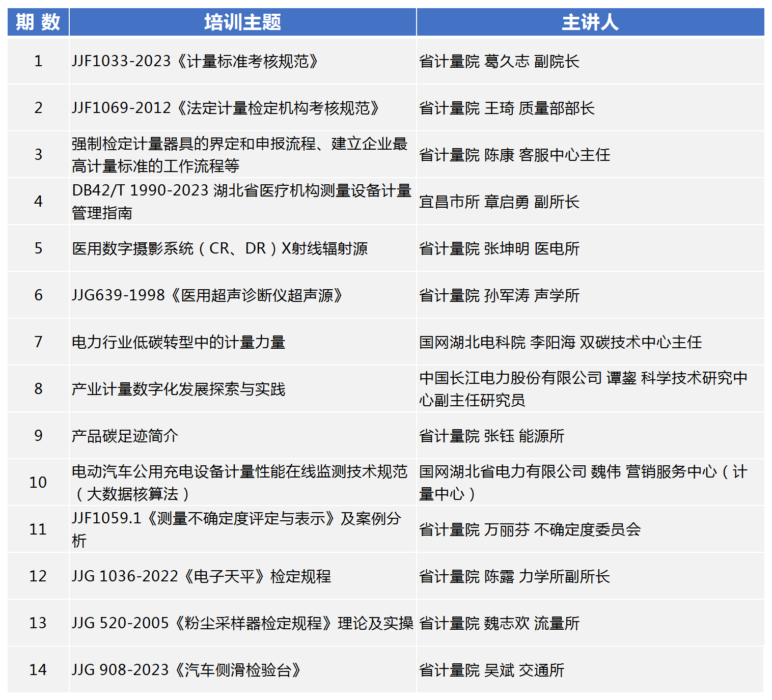Click speaker 省计量院 万丽芬 不确定度委员会
This screenshot has width=772, height=700.
tap(530, 529)
